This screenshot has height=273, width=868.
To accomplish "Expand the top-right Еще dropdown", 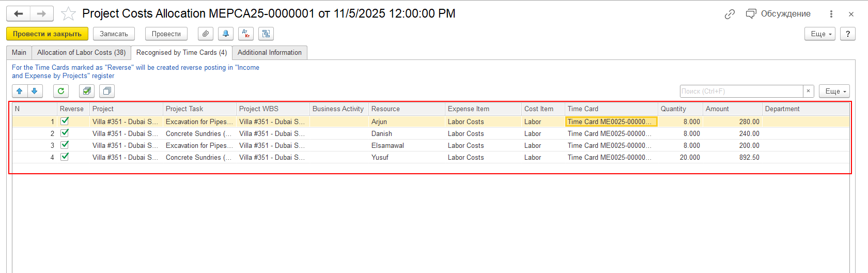I will point(820,34).
